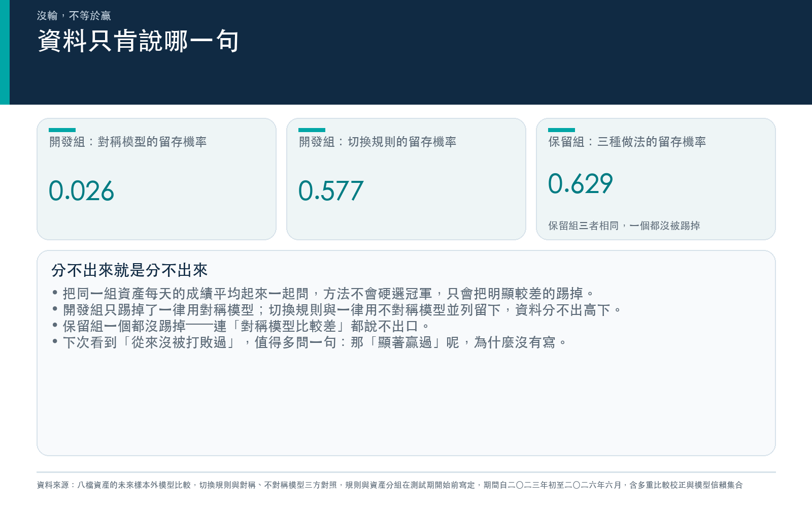Select the value 0.026

(81, 191)
